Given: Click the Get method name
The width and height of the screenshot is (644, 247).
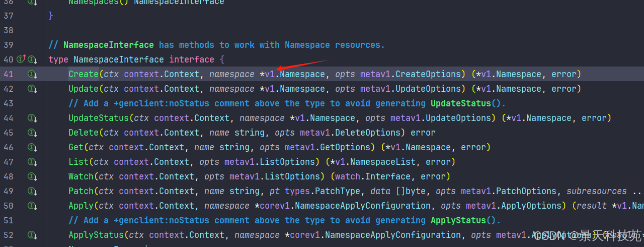Looking at the screenshot, I should [76, 147].
